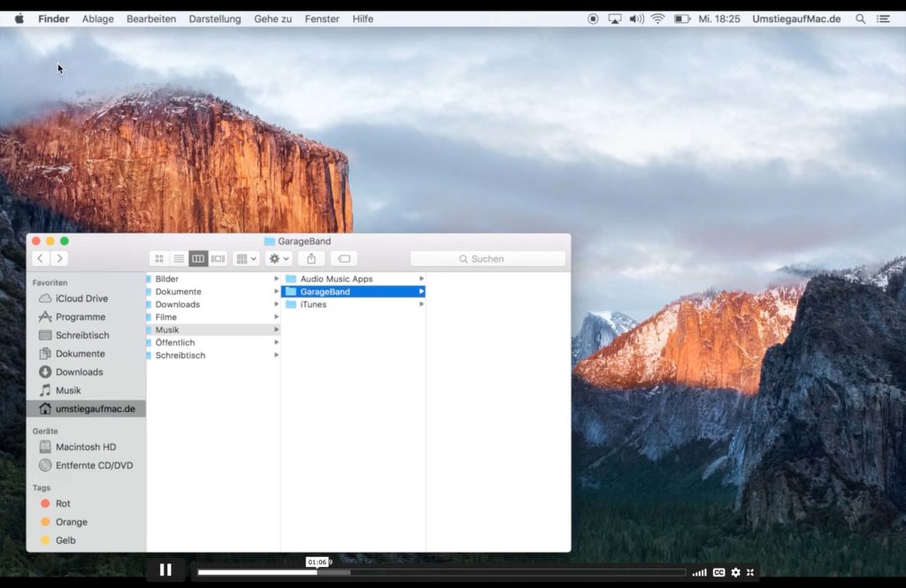Go forward in the Finder window
Viewport: 906px width, 588px height.
click(59, 258)
